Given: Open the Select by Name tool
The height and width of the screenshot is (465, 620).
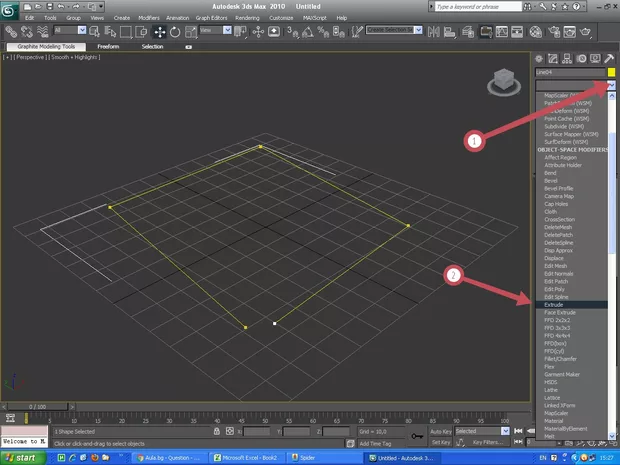Looking at the screenshot, I should click(110, 32).
